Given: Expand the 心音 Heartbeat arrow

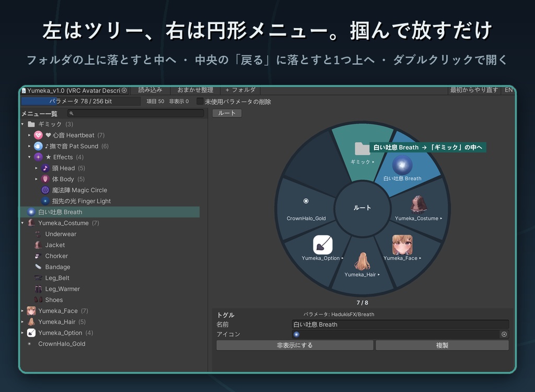Looking at the screenshot, I should [x=29, y=135].
